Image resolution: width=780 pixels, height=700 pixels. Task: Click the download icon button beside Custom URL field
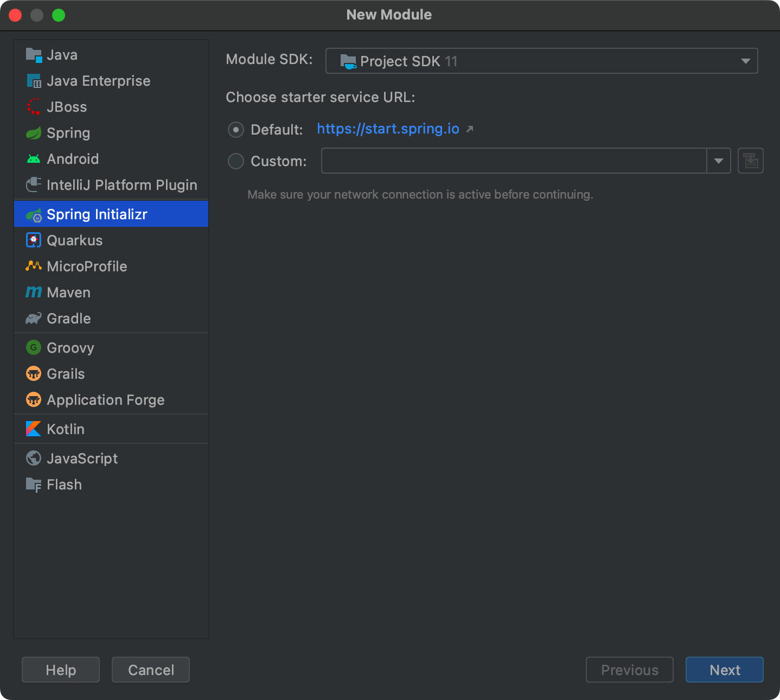(751, 161)
